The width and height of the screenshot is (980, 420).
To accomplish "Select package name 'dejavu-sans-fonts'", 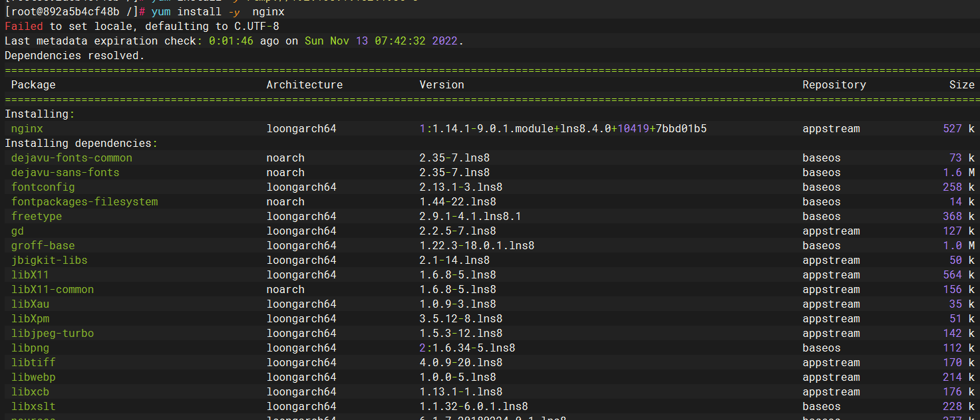I will 65,172.
